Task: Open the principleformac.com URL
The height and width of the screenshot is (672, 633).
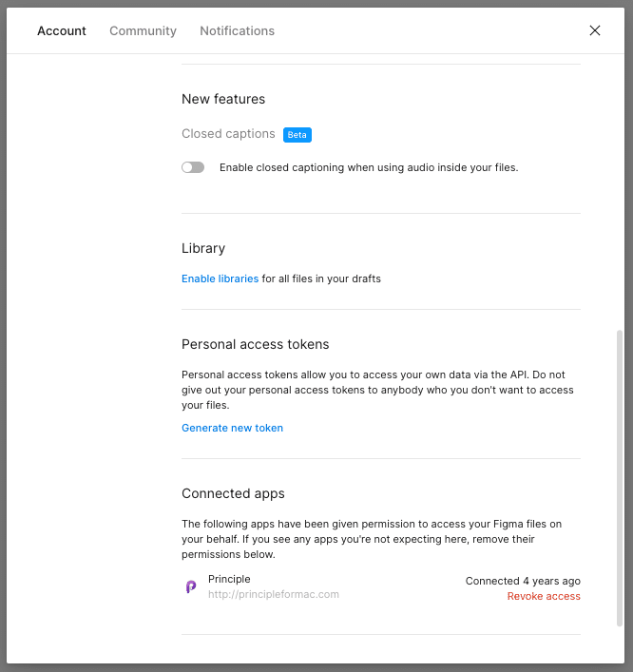Action: click(274, 594)
